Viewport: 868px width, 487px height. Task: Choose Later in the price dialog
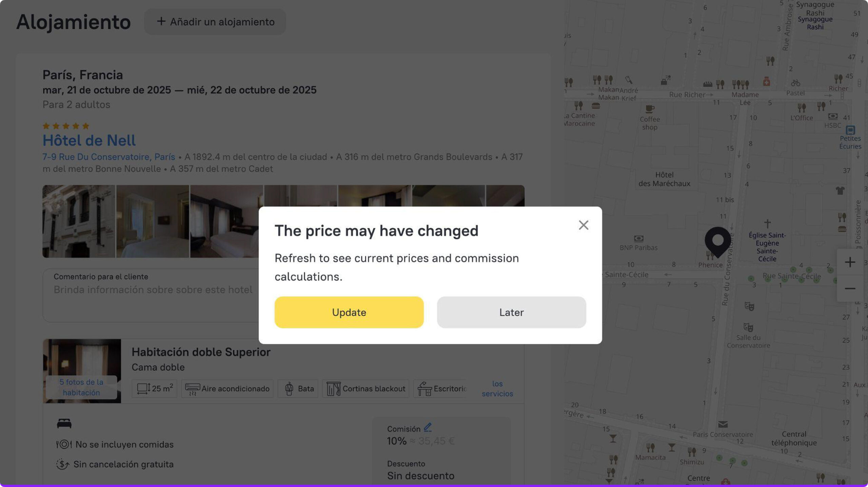511,312
